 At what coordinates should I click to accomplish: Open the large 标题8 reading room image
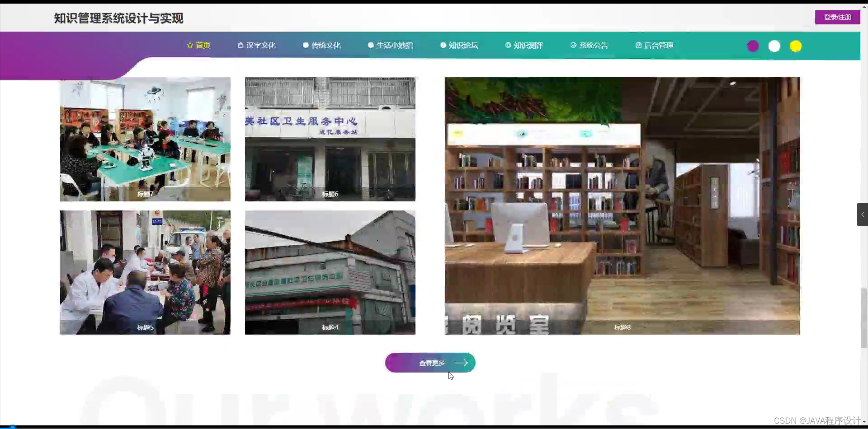point(622,206)
